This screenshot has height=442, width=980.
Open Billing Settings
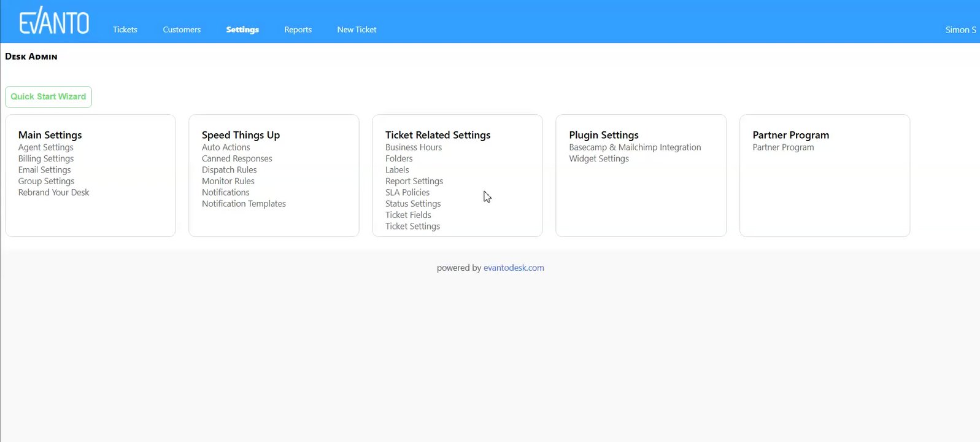click(46, 158)
